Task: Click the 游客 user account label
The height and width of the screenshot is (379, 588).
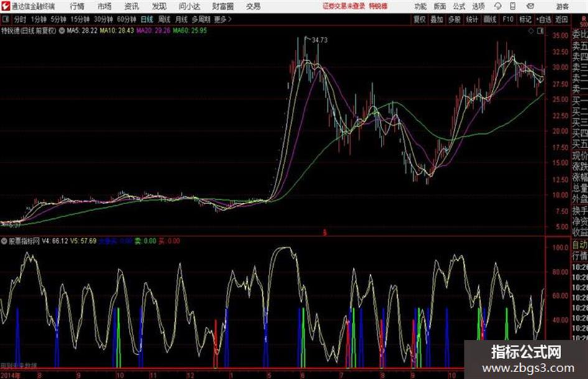Action: pos(562,6)
